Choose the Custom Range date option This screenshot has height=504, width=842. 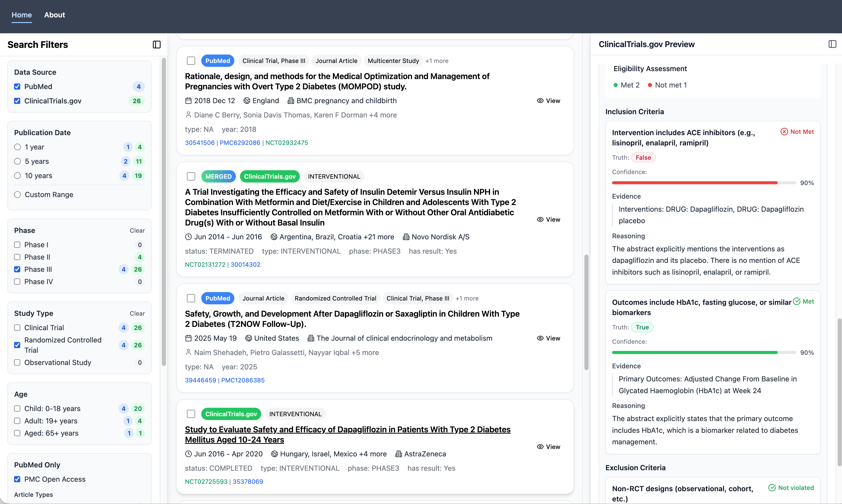pyautogui.click(x=18, y=195)
